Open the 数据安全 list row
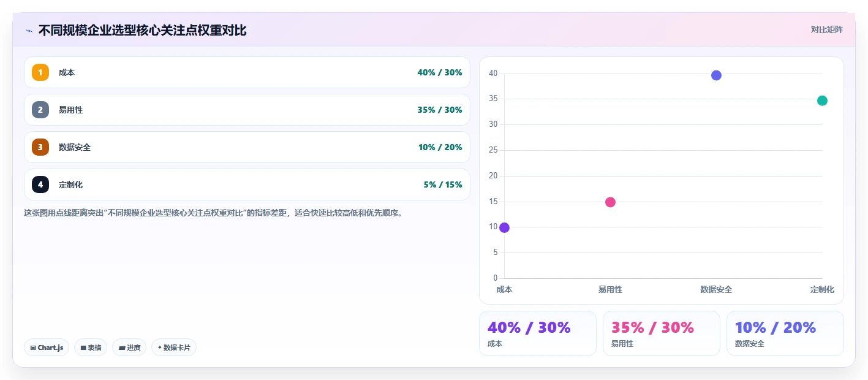 [247, 147]
